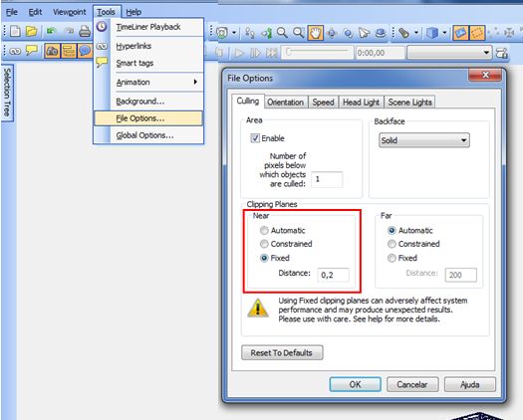This screenshot has width=523, height=420.
Task: Confirm with the OK button
Action: (x=355, y=384)
